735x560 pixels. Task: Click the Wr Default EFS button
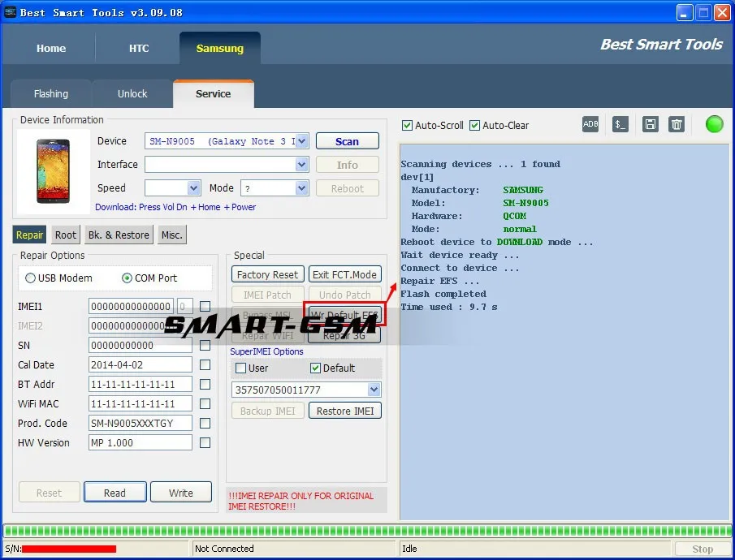[x=344, y=314]
